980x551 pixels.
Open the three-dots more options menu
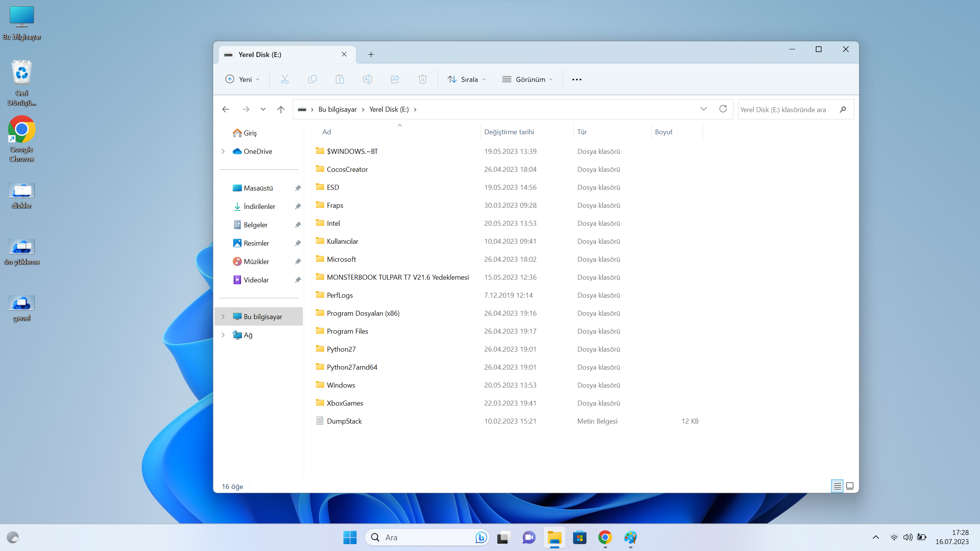(577, 79)
